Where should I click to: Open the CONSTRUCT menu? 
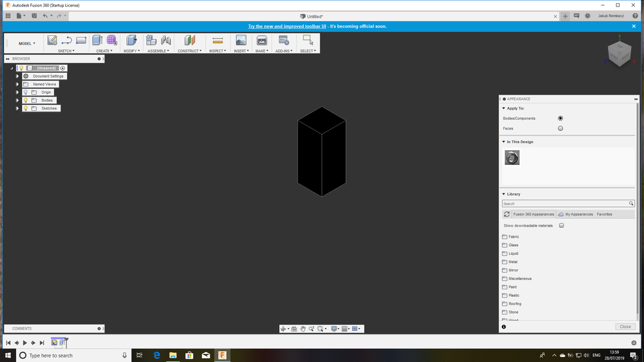[x=190, y=51]
